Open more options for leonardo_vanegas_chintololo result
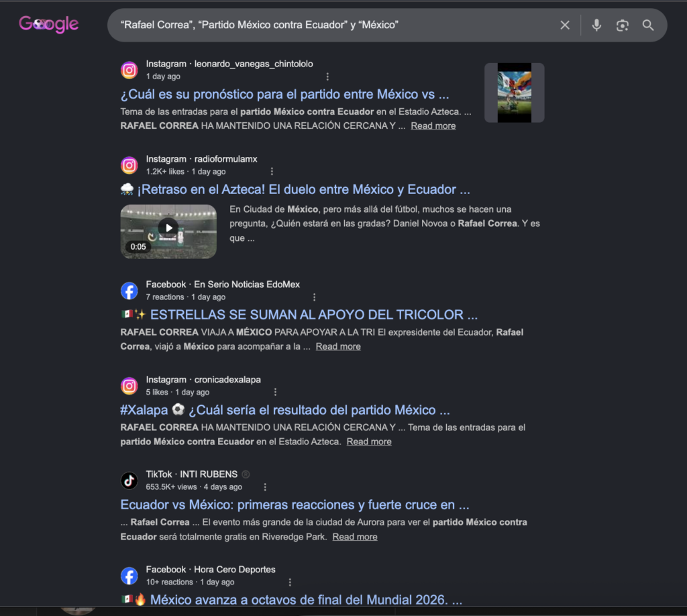 [x=327, y=76]
